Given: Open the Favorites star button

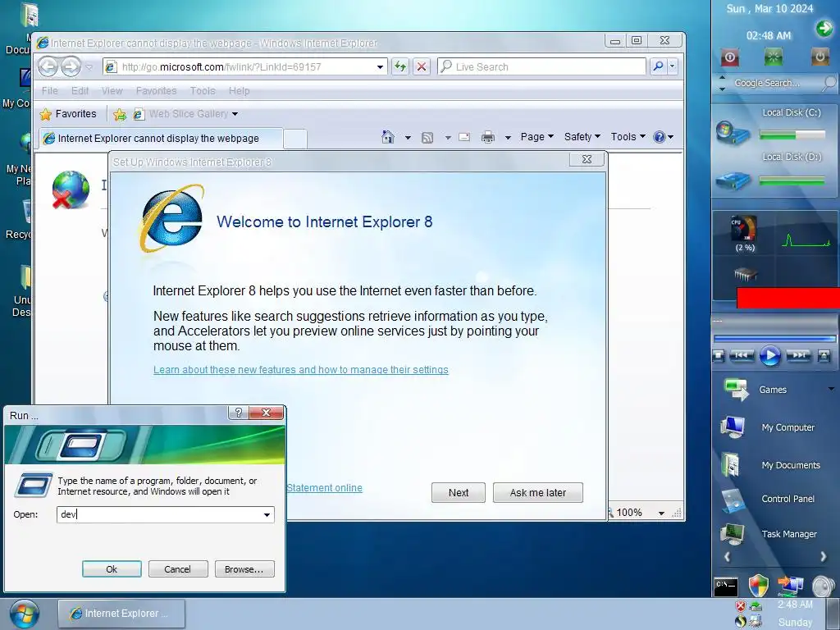Looking at the screenshot, I should [x=68, y=113].
